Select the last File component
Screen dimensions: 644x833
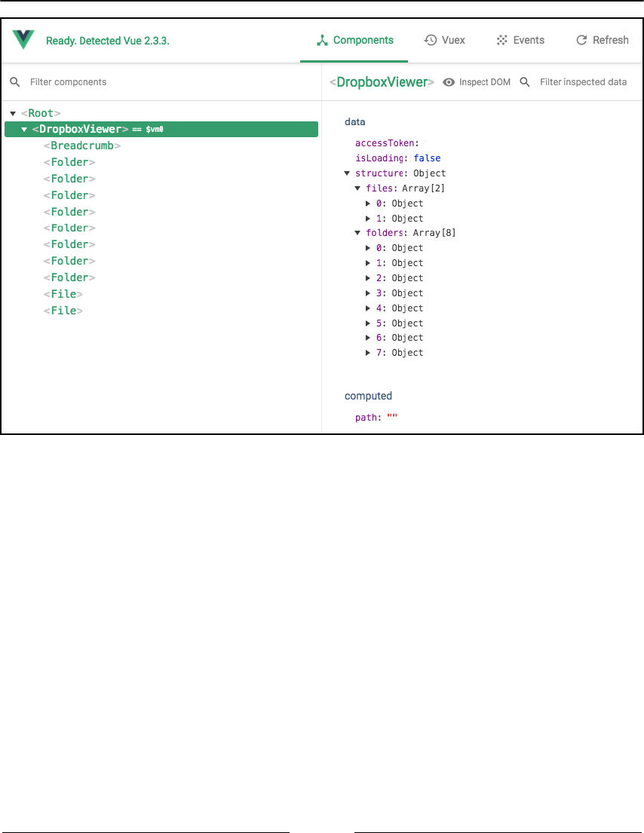[x=63, y=311]
